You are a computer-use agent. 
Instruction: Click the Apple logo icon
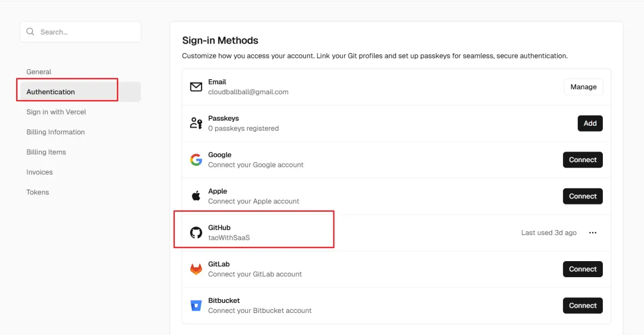point(196,196)
